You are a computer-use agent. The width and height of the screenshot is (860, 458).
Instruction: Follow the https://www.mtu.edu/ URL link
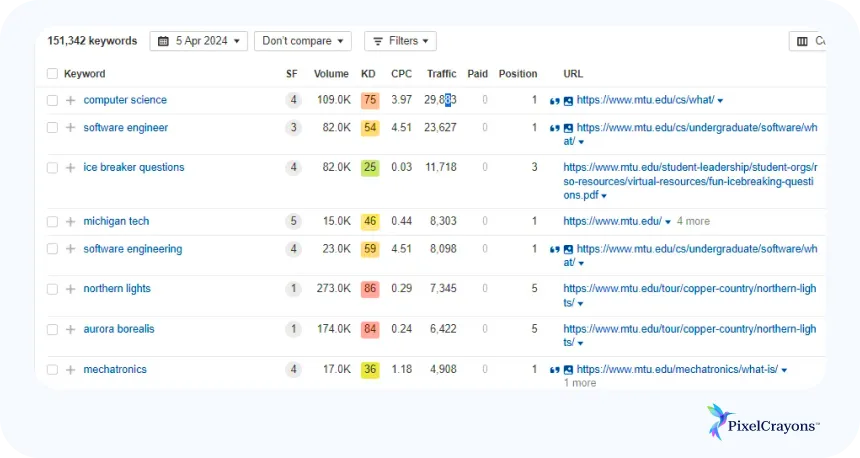[613, 221]
